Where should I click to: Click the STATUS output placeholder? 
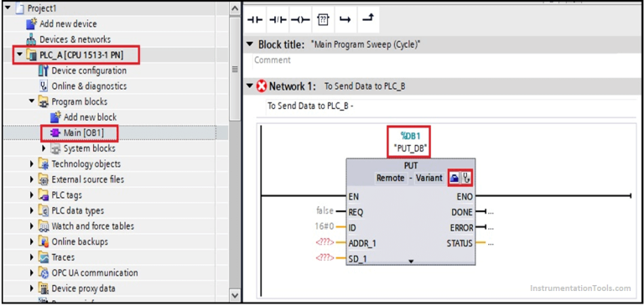tap(491, 244)
